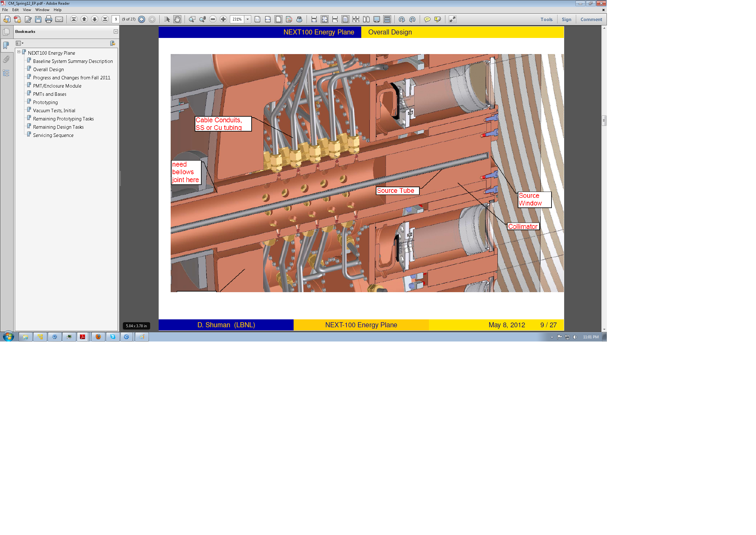
Task: Collapse the NEXT100 Energy Plane bookmark tree
Action: tap(19, 52)
